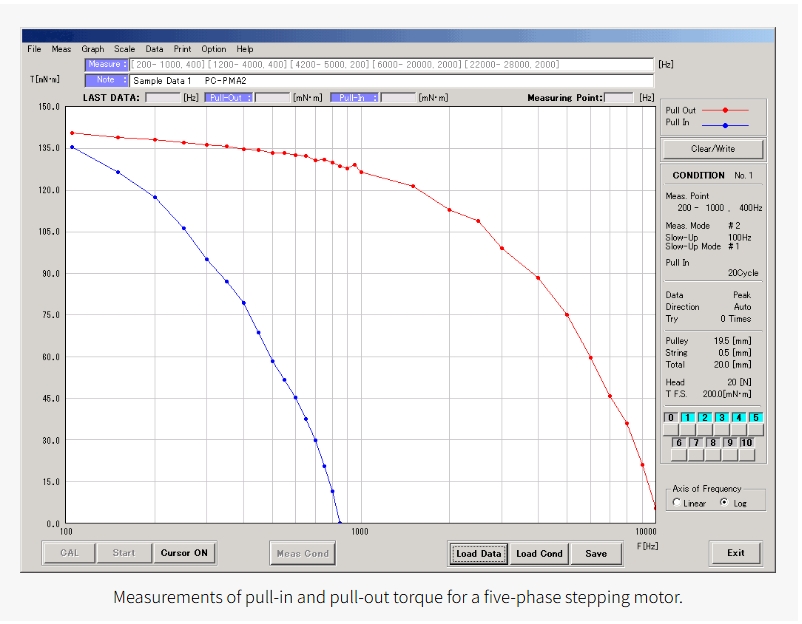Image resolution: width=802 pixels, height=624 pixels.
Task: Select condition number 8
Action: click(712, 442)
